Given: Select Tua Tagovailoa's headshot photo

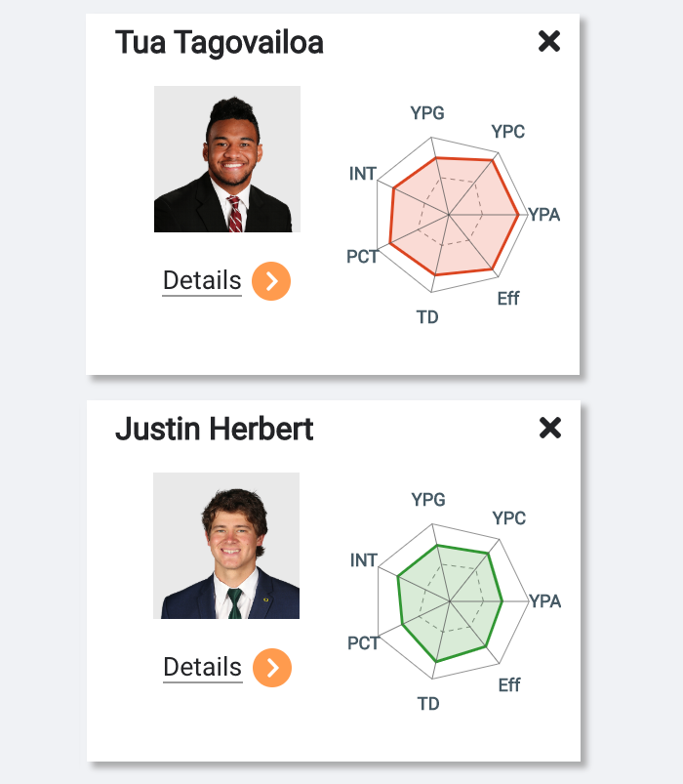Looking at the screenshot, I should (226, 159).
